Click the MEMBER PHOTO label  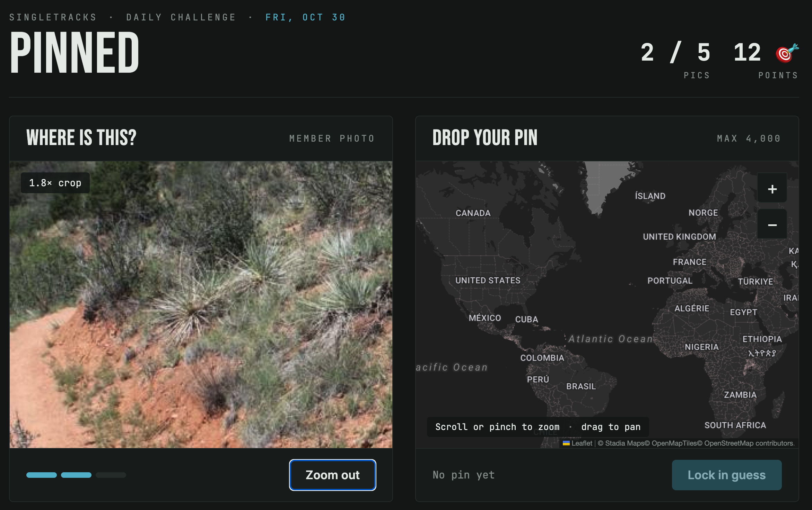(332, 138)
